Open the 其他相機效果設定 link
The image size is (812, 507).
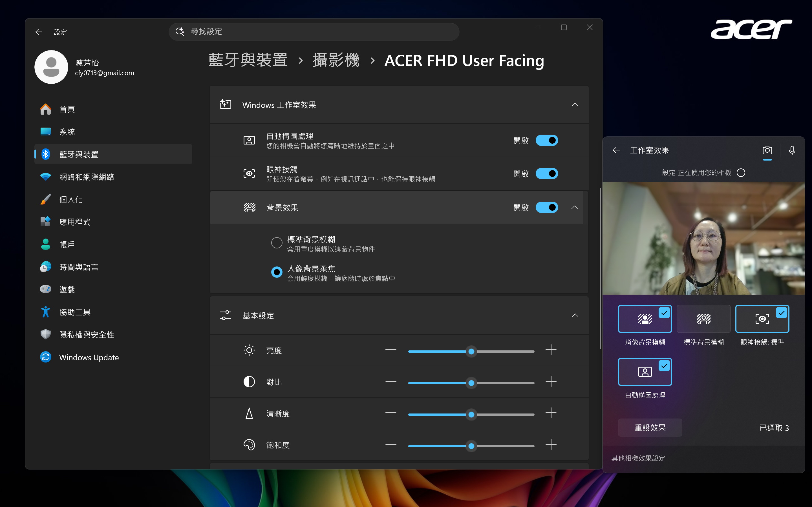(638, 458)
